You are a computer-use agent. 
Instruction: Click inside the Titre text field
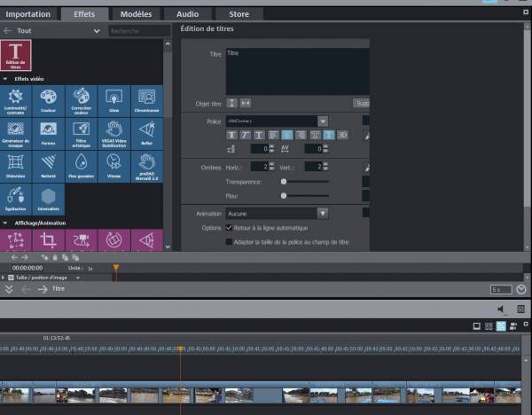coord(296,71)
